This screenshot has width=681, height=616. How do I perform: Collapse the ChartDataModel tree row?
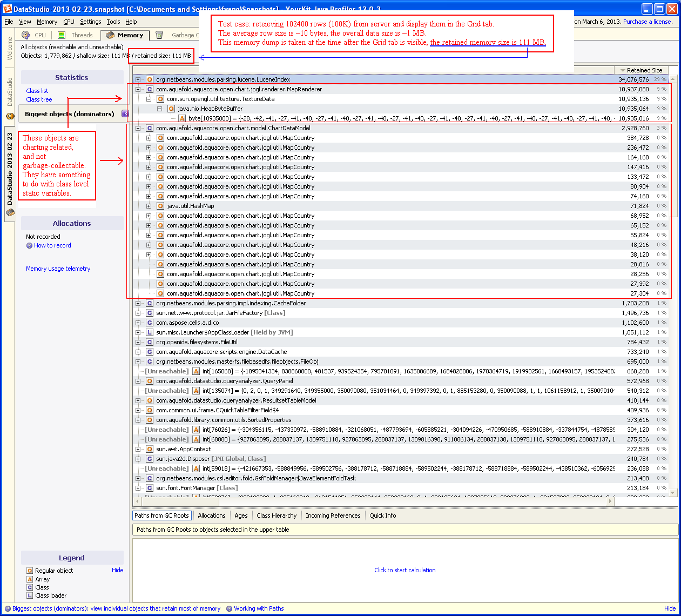coord(138,128)
